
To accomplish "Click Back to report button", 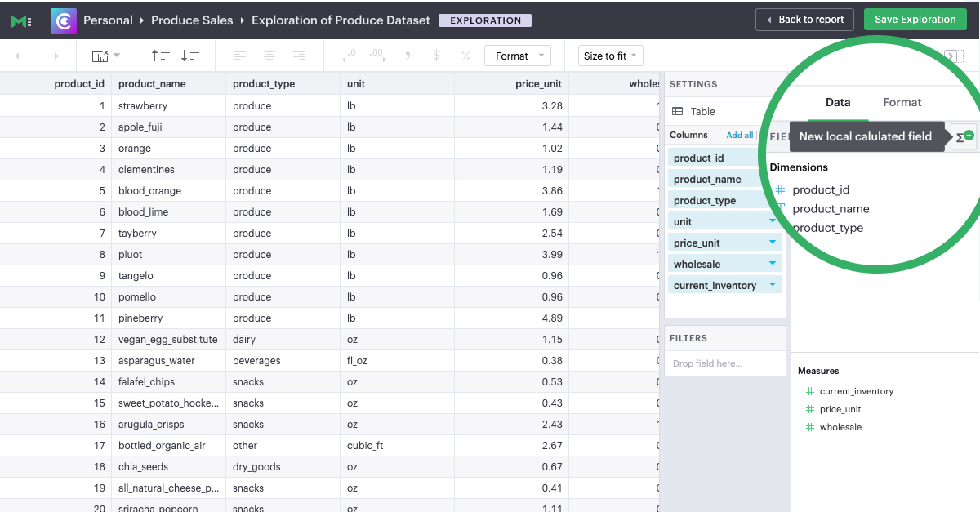I will click(804, 20).
